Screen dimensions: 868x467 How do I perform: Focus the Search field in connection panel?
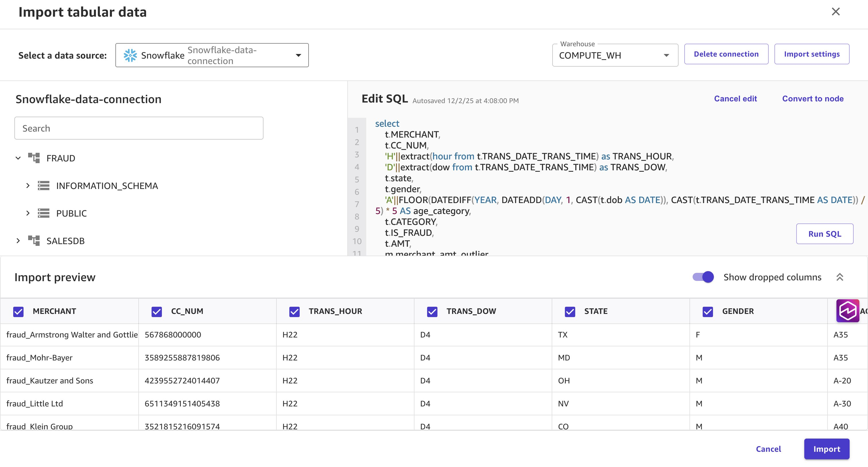(139, 128)
